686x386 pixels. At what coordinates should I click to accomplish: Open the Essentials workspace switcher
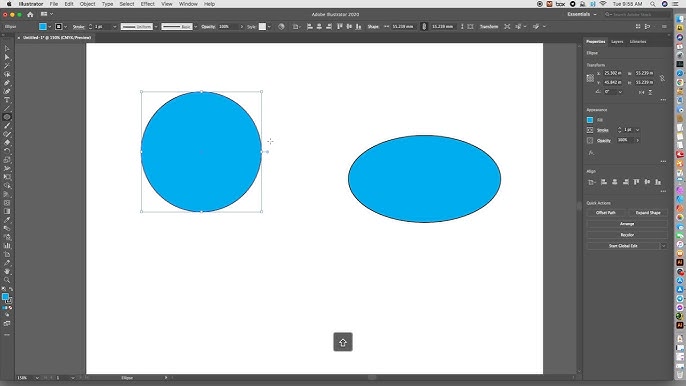click(582, 14)
